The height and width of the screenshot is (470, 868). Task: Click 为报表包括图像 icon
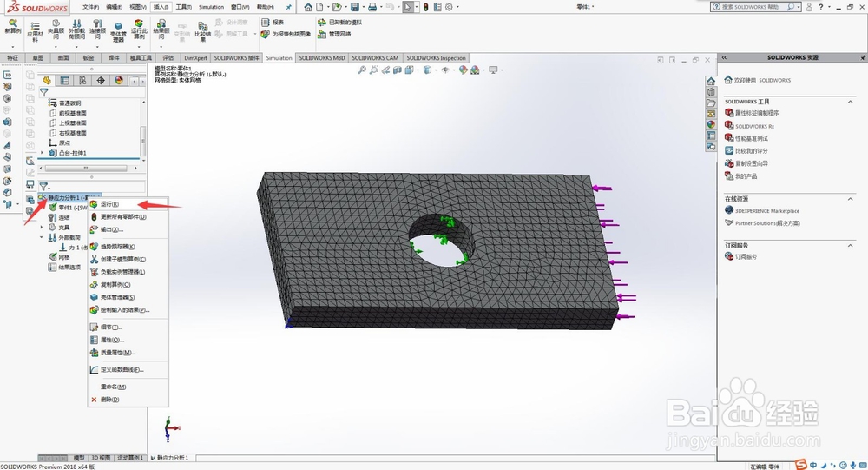click(x=286, y=35)
